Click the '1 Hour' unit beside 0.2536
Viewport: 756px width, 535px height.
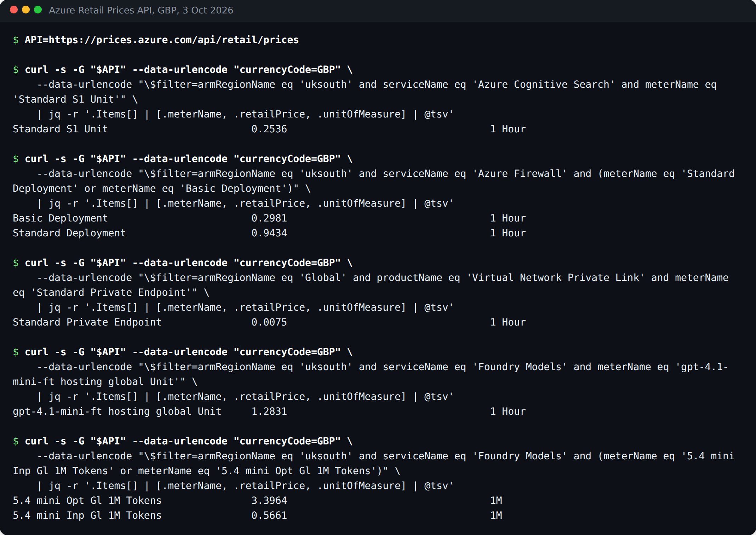pyautogui.click(x=508, y=129)
